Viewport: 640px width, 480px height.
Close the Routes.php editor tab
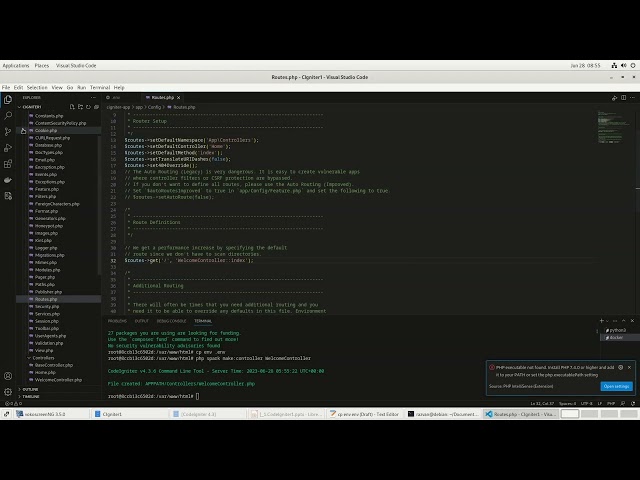178,98
